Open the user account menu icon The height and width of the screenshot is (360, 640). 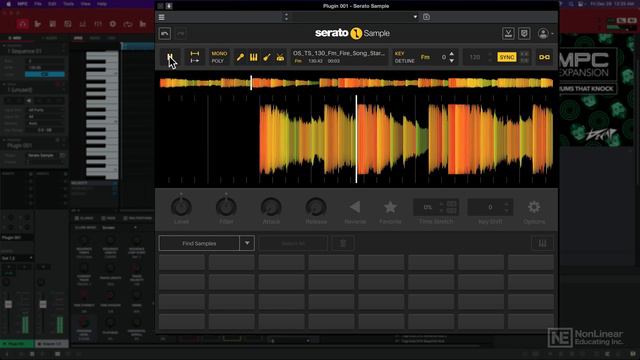pyautogui.click(x=543, y=33)
